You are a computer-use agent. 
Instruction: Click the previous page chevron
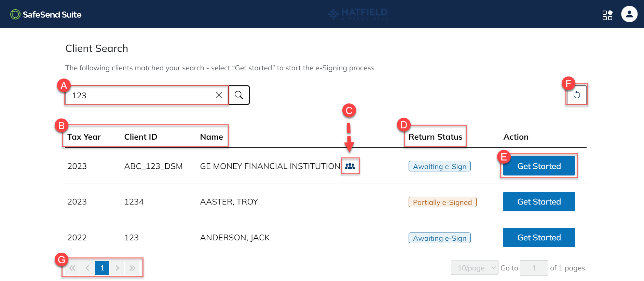87,268
